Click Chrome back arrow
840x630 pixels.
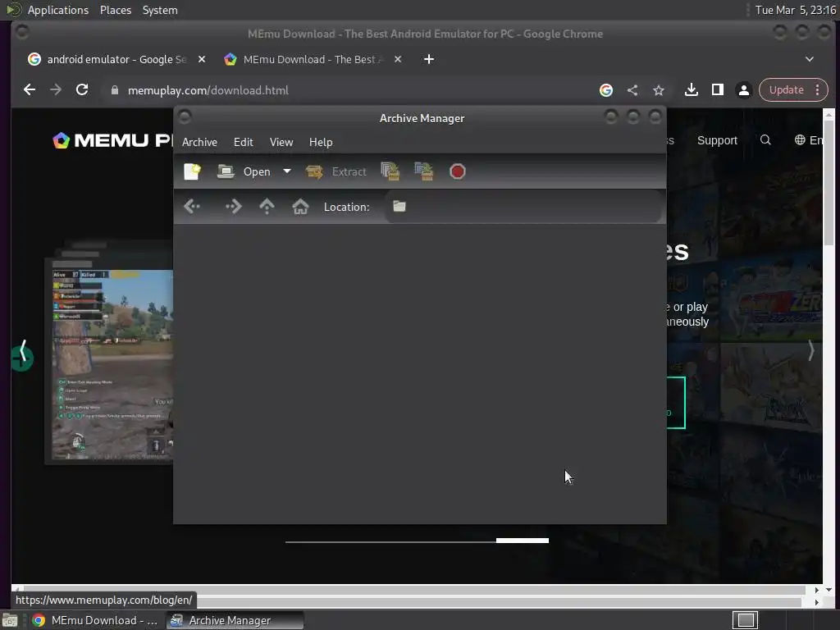point(30,90)
